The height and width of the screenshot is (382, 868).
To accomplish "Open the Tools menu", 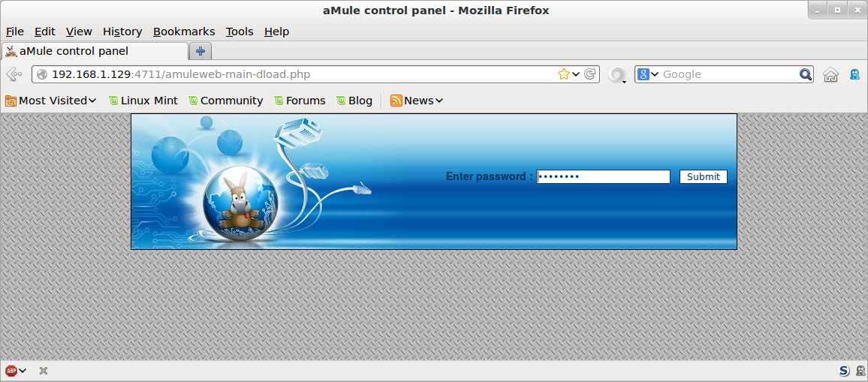I will (239, 32).
